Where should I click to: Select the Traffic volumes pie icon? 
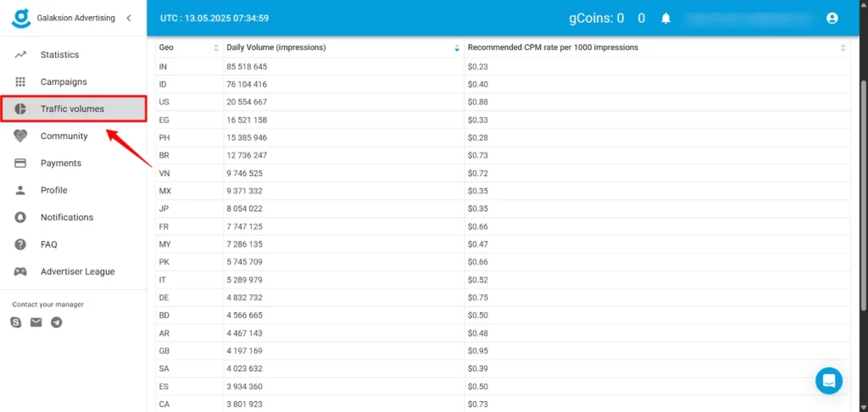[x=21, y=109]
